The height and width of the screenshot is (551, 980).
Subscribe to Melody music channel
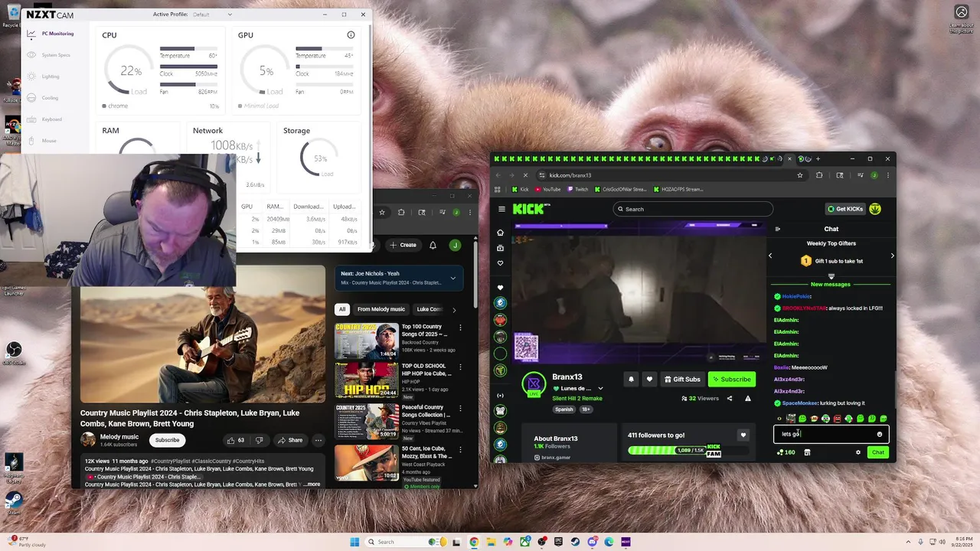coord(167,440)
